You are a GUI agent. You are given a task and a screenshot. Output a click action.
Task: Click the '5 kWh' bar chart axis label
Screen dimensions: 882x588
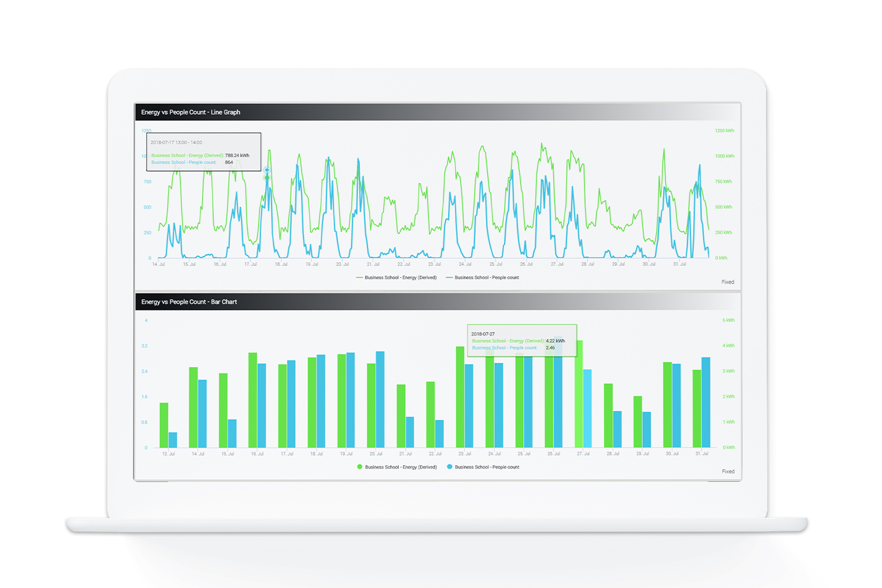[x=729, y=320]
